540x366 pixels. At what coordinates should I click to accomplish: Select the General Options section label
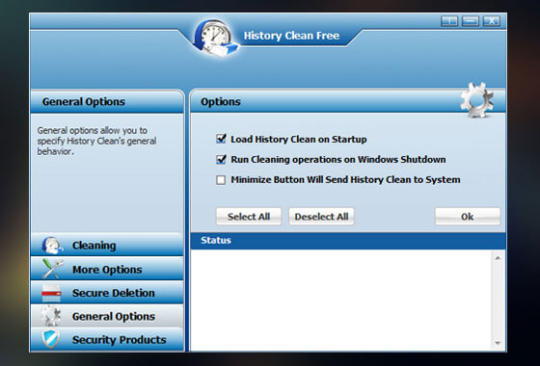click(x=113, y=316)
